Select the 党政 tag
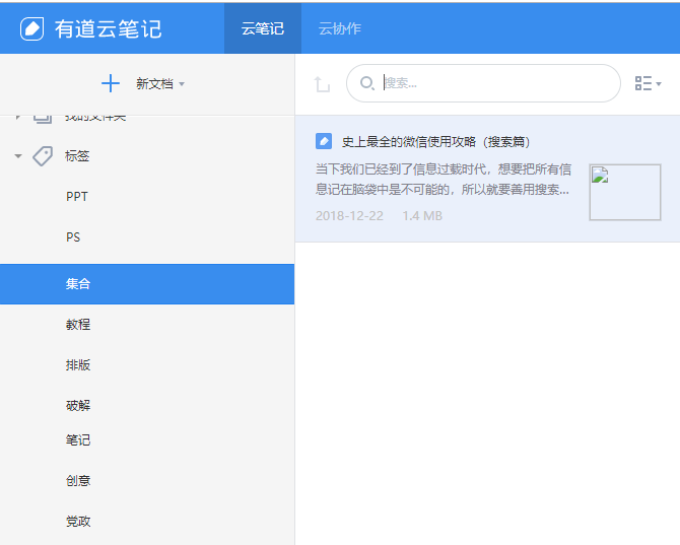680x545 pixels. (78, 521)
